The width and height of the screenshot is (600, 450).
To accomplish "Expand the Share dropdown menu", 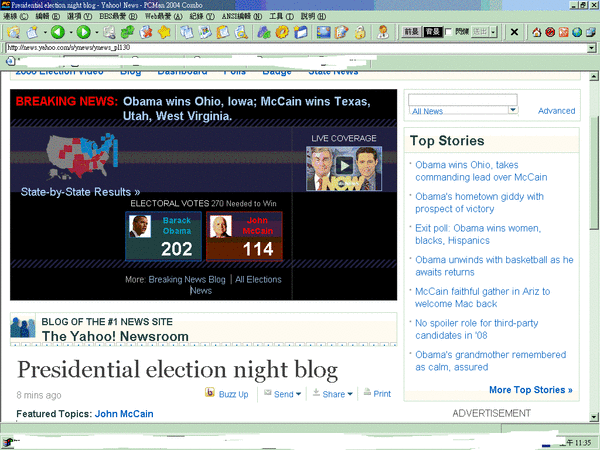I will 350,394.
